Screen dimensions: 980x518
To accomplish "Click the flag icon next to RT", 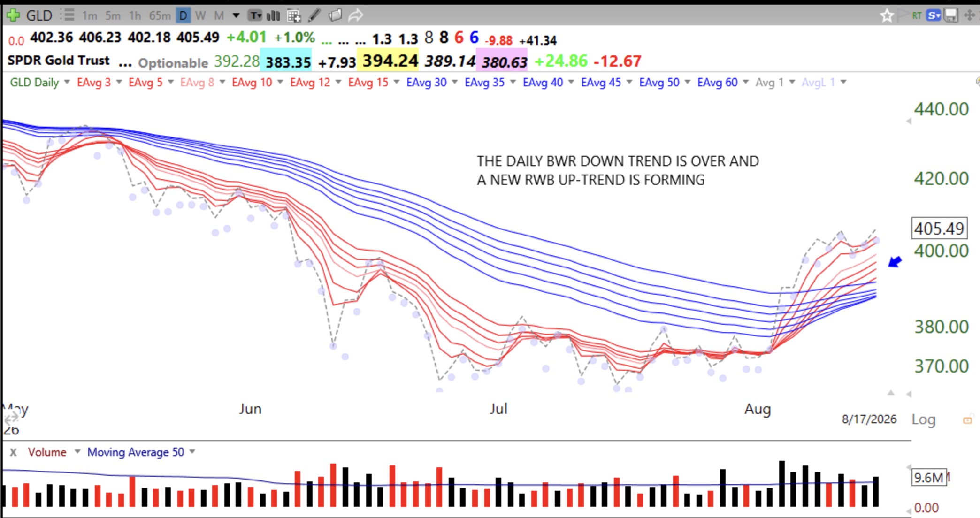I will coord(903,15).
